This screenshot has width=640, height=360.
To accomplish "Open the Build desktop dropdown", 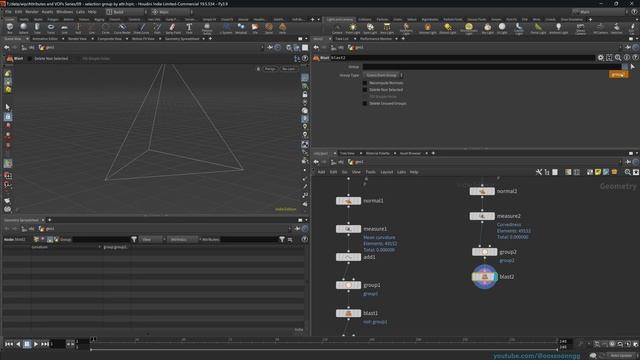I will [x=127, y=12].
